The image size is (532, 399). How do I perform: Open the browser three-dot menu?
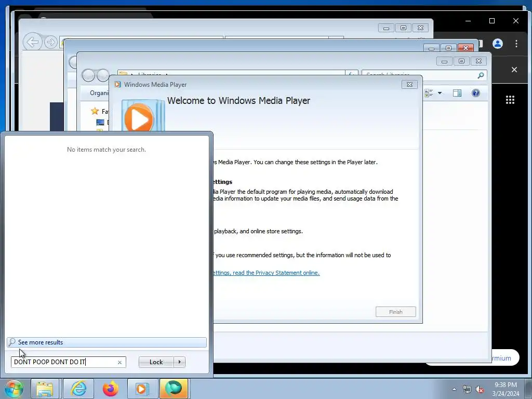(516, 44)
